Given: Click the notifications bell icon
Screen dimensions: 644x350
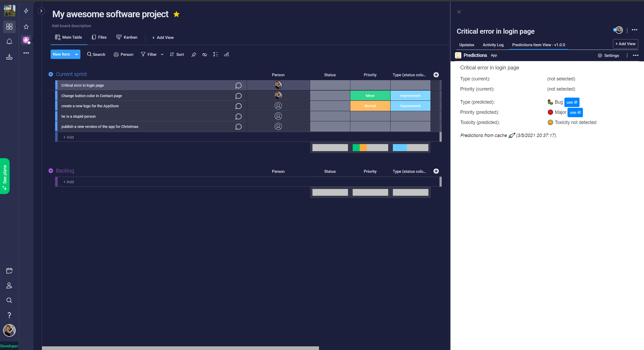Looking at the screenshot, I should (x=9, y=41).
